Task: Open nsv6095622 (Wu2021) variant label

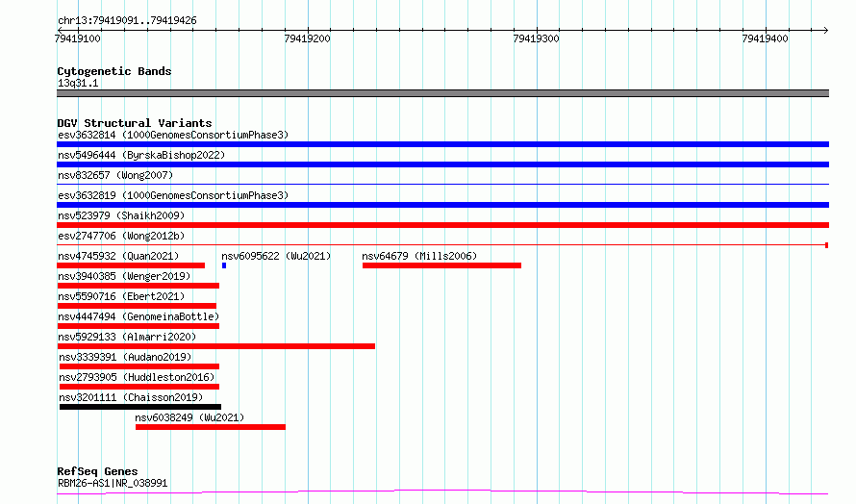Action: click(x=276, y=256)
